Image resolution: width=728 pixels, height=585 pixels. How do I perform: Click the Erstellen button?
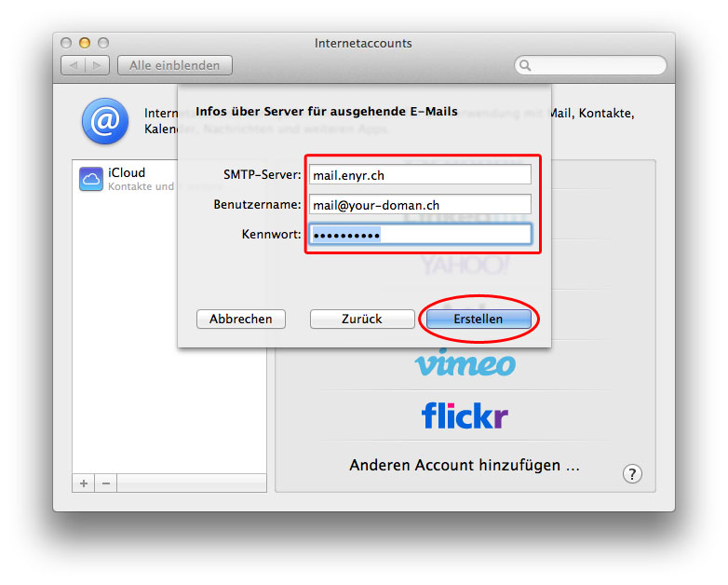coord(479,319)
